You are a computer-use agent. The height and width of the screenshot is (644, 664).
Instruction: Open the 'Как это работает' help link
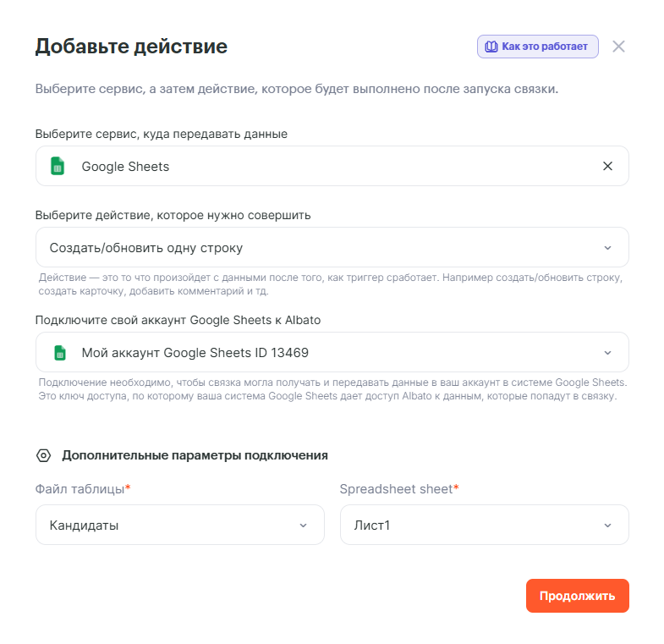(x=544, y=47)
